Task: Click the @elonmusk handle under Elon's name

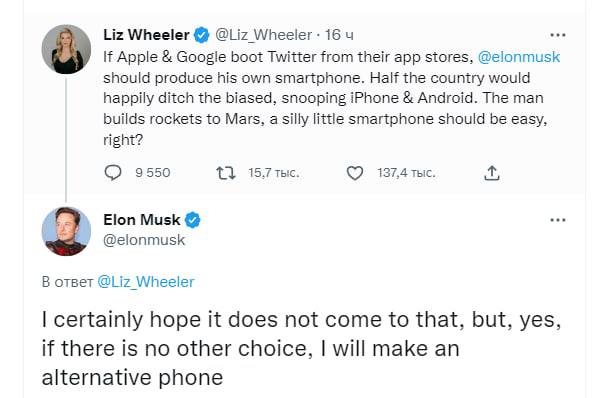Action: (144, 240)
